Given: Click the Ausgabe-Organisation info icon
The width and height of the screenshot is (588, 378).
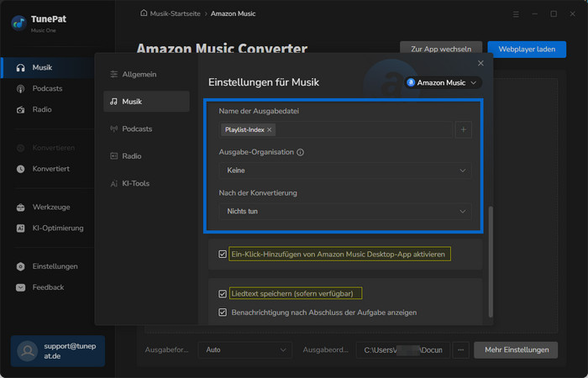Looking at the screenshot, I should coord(300,152).
